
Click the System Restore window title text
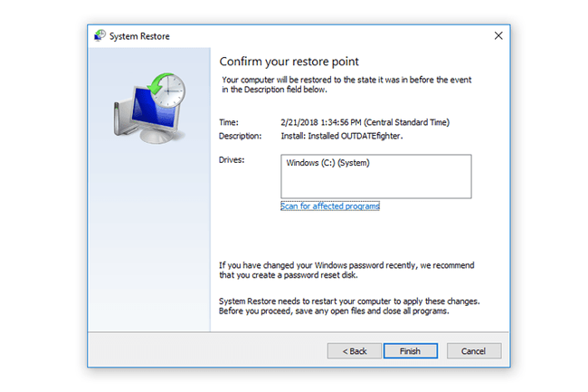click(139, 36)
